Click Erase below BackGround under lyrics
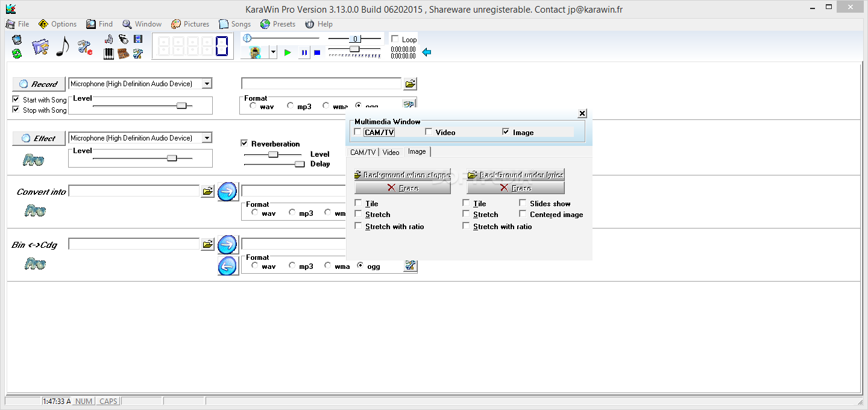868x410 pixels. pyautogui.click(x=515, y=188)
